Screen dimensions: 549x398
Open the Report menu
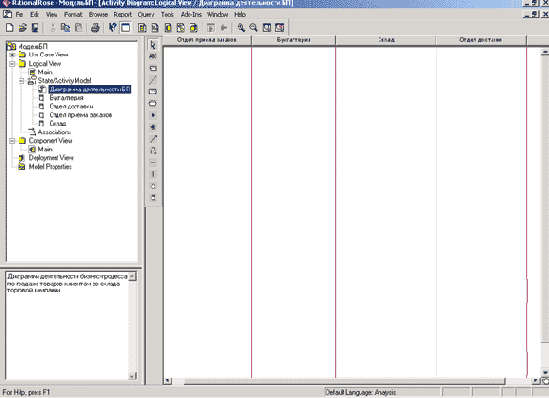pyautogui.click(x=123, y=14)
